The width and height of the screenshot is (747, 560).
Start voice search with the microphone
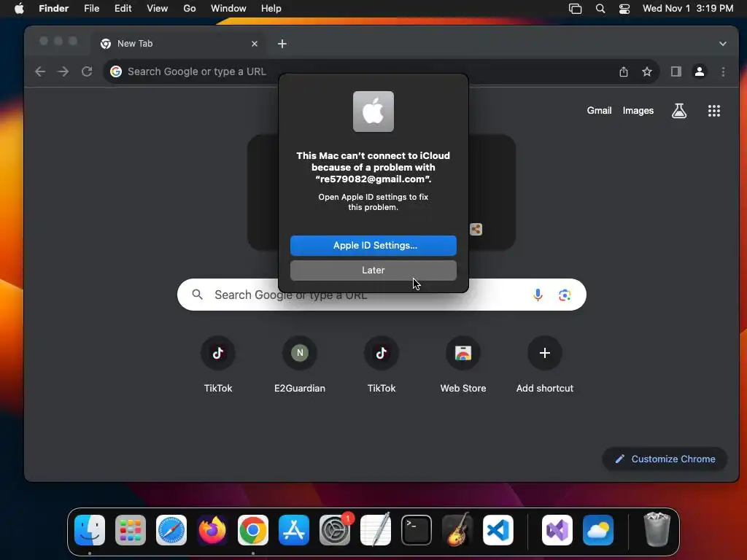point(538,295)
